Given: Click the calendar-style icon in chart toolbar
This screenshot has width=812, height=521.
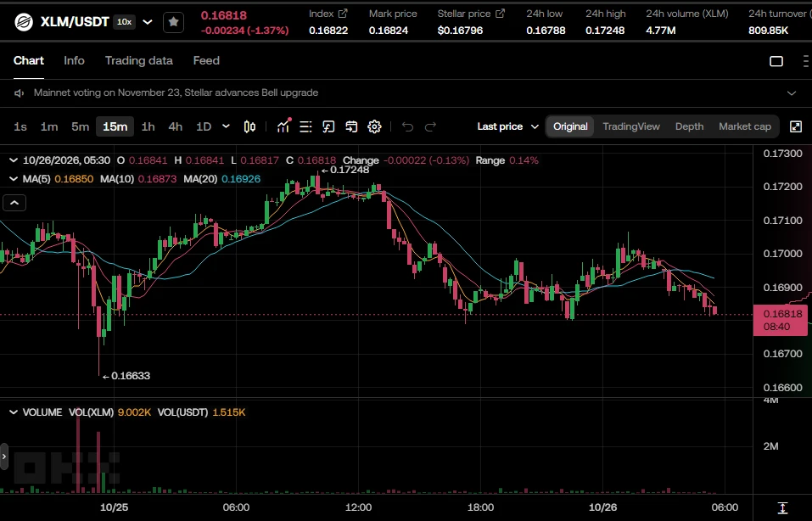Looking at the screenshot, I should tap(351, 127).
